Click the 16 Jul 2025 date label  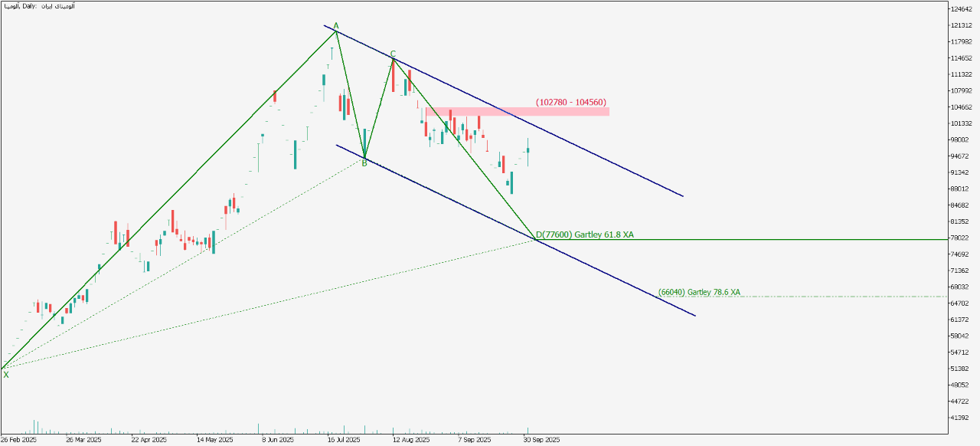pyautogui.click(x=343, y=441)
